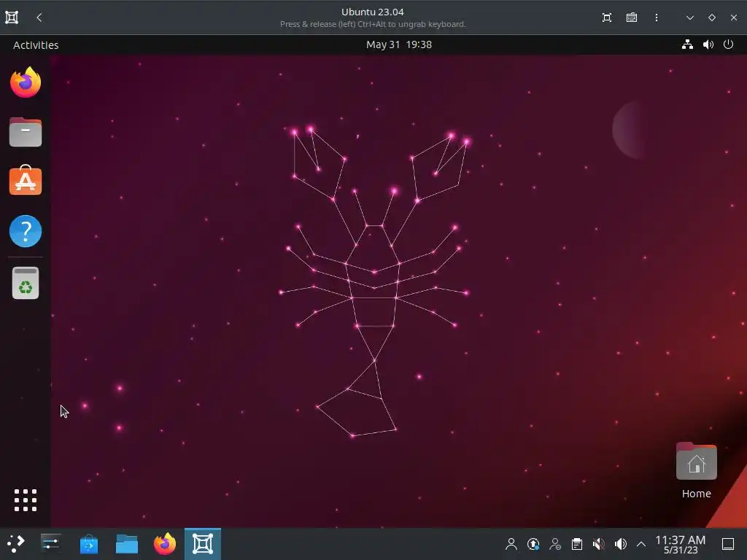Toggle fullscreen for the Ubuntu 23.04 VM
Screen dimensions: 747x560
click(606, 17)
